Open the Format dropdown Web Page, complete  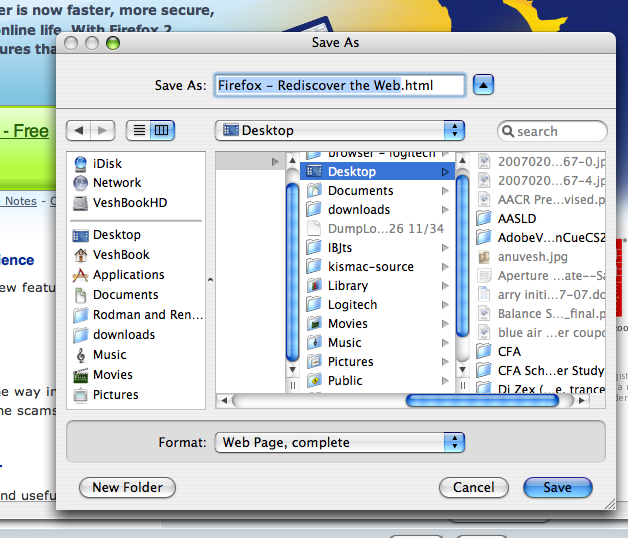(340, 442)
